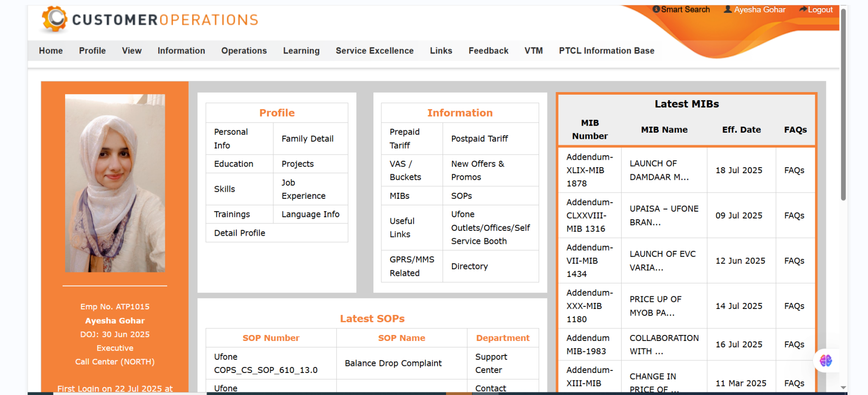868x395 pixels.
Task: Open Useful Links entry
Action: tap(402, 227)
